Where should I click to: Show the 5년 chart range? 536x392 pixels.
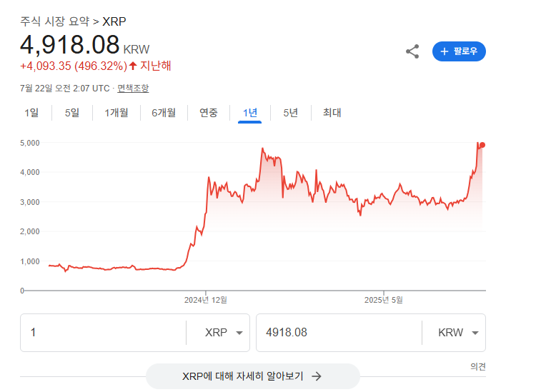click(291, 113)
